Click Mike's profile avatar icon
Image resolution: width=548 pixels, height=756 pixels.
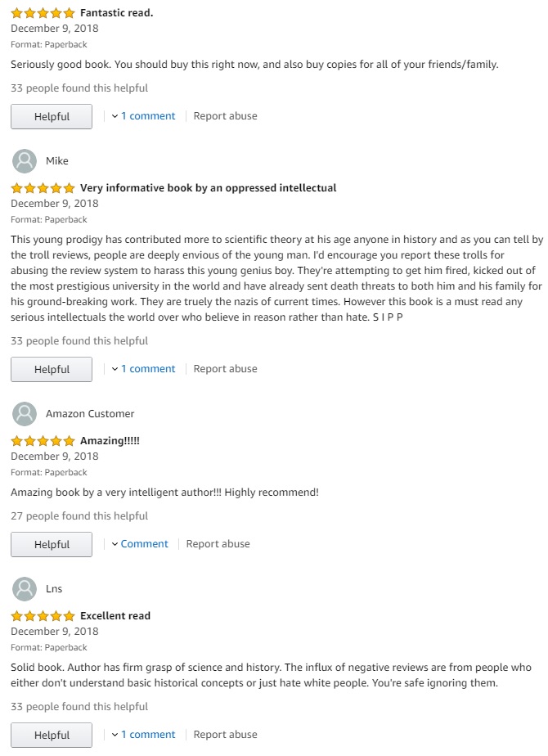[x=24, y=161]
